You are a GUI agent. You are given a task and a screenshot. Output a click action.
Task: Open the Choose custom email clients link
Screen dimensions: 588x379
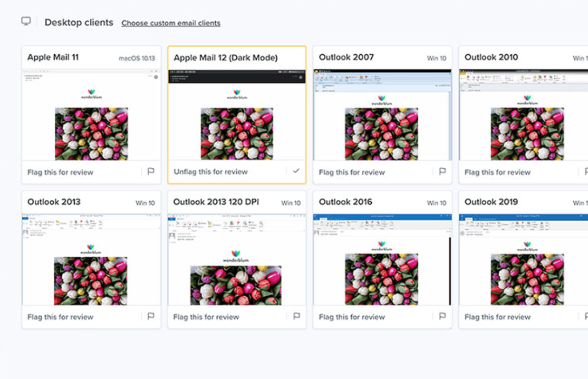[x=171, y=23]
